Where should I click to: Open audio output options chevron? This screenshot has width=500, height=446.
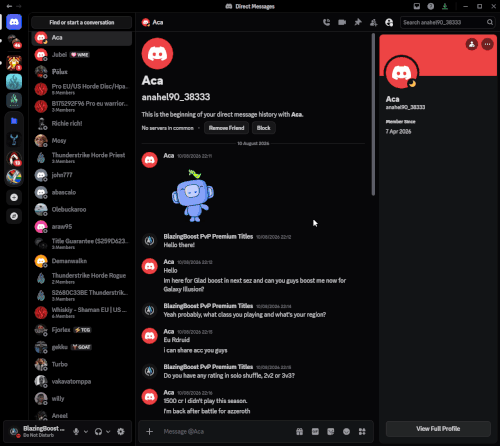(x=108, y=431)
